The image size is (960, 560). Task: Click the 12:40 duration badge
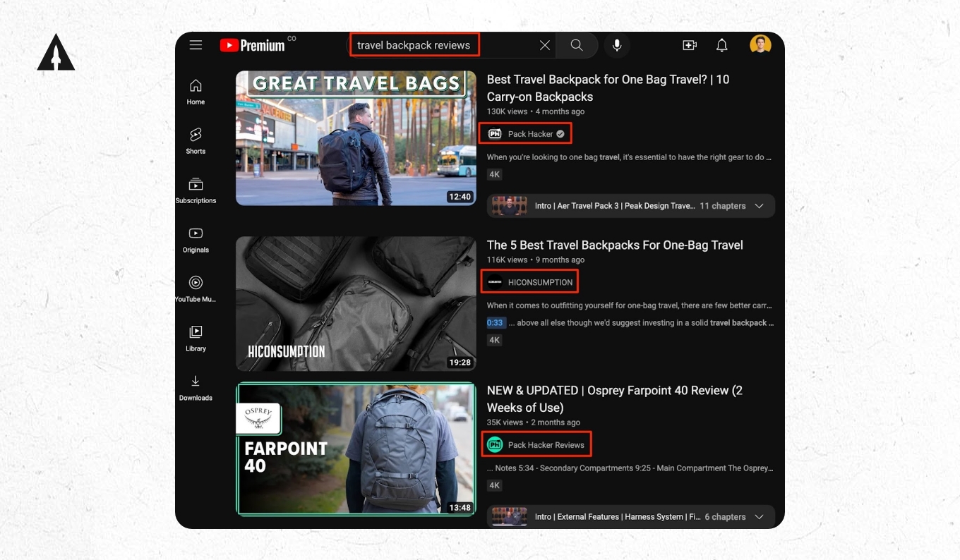pos(460,197)
